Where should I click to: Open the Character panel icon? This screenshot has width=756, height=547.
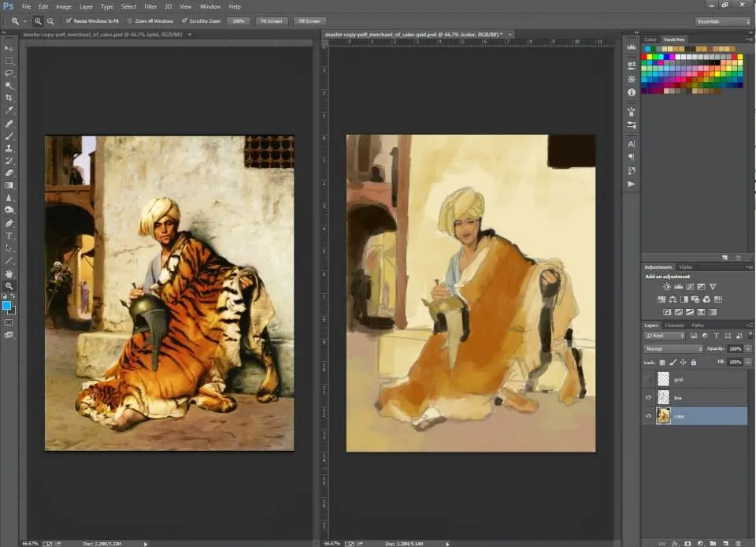click(631, 143)
